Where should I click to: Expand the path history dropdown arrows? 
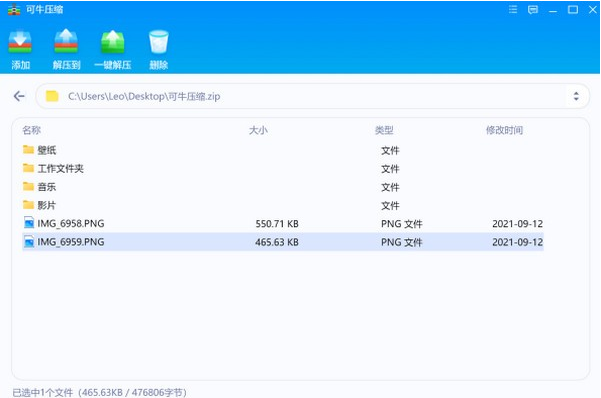pos(576,96)
